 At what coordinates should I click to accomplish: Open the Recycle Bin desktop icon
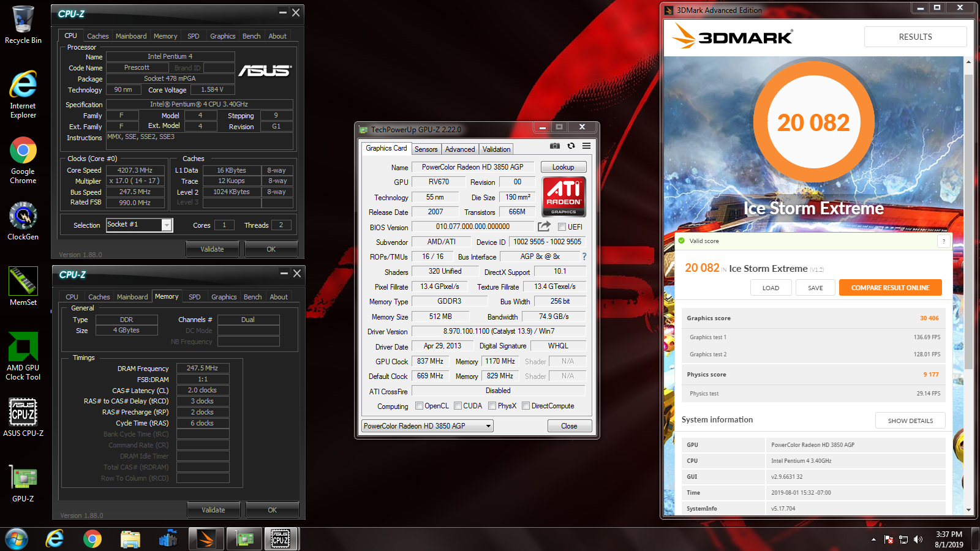click(23, 25)
